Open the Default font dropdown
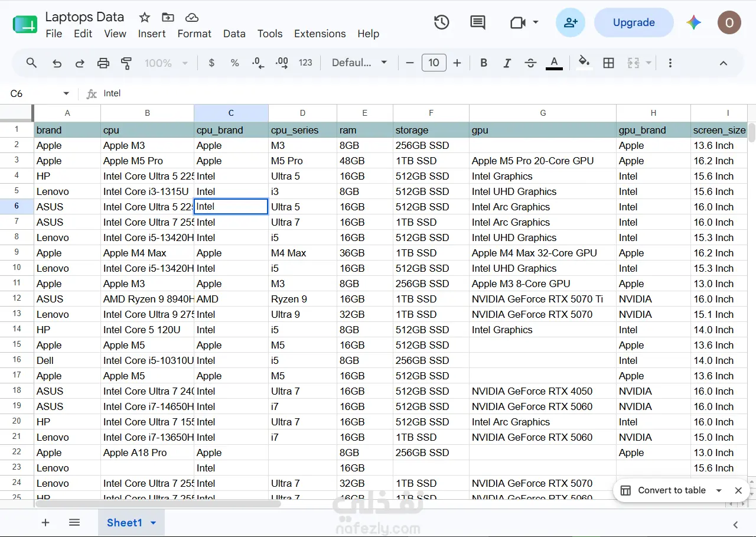756x537 pixels. pos(360,63)
